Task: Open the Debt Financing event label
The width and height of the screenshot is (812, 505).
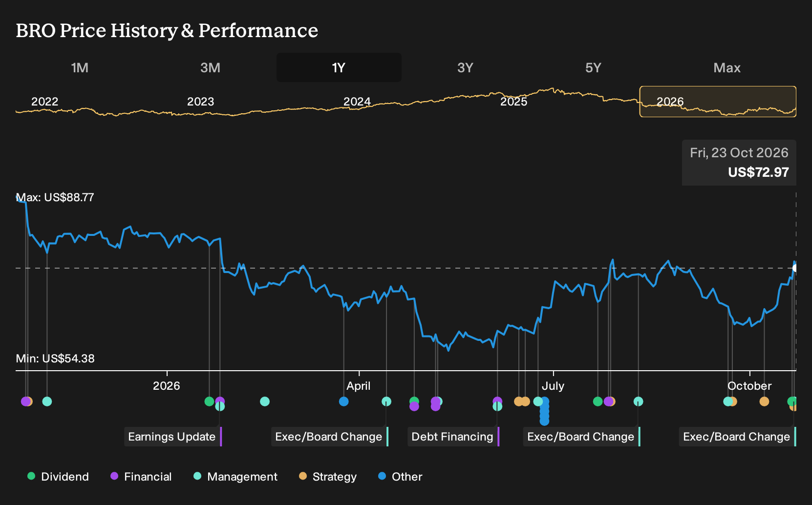Action: pyautogui.click(x=453, y=437)
